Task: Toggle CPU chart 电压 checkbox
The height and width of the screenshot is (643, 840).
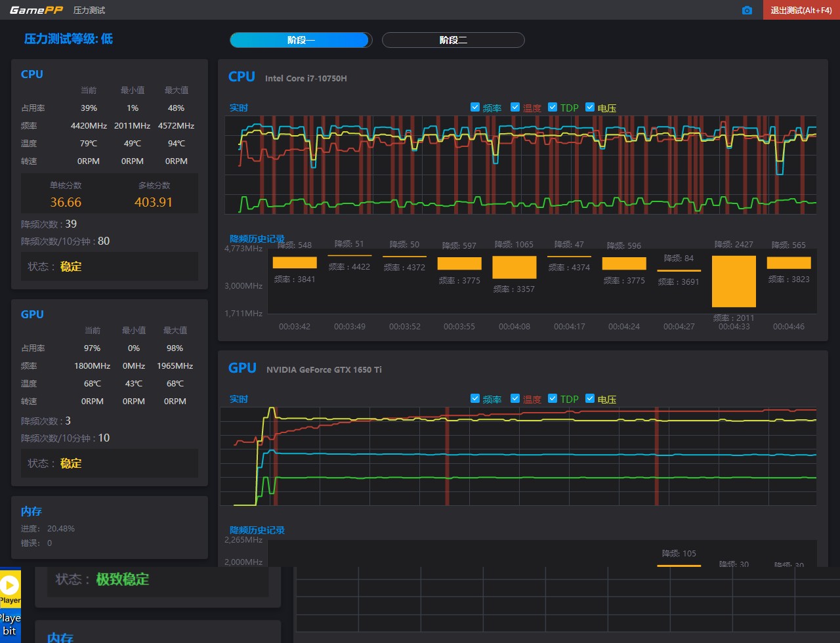Action: tap(590, 108)
